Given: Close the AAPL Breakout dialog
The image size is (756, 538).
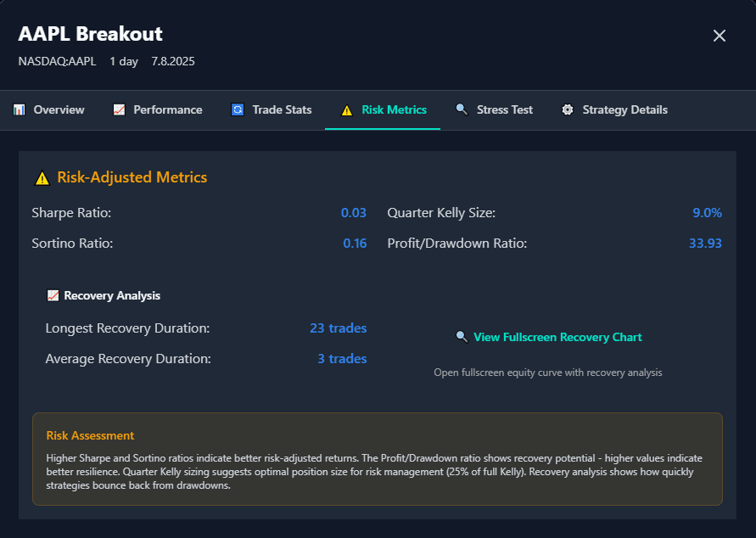Looking at the screenshot, I should (x=720, y=36).
